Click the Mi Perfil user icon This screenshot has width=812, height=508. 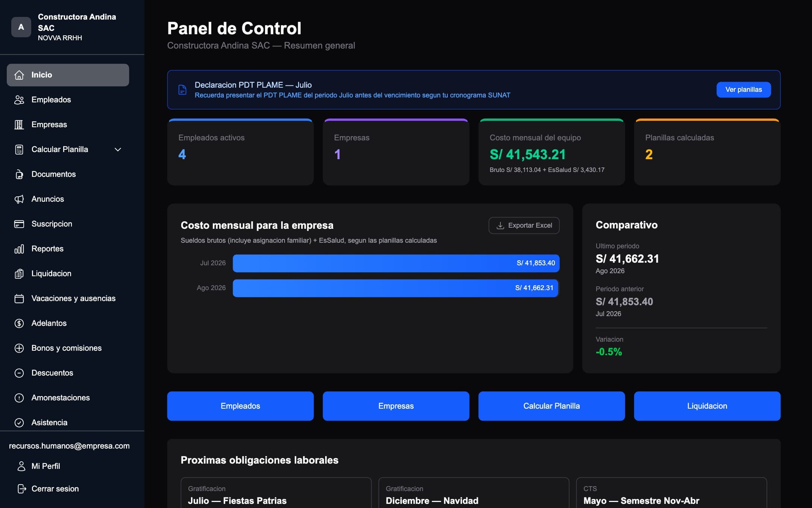pos(21,466)
